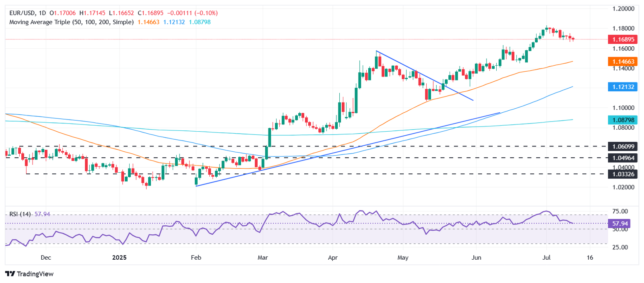Click the red 1.16895 current price label
This screenshot has width=644, height=283.
click(623, 39)
